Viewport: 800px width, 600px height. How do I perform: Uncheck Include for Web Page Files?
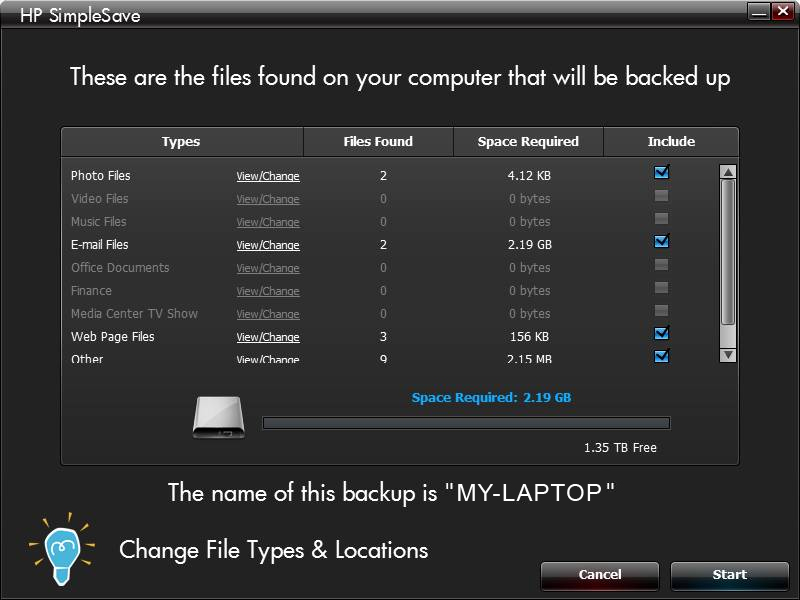(x=661, y=333)
